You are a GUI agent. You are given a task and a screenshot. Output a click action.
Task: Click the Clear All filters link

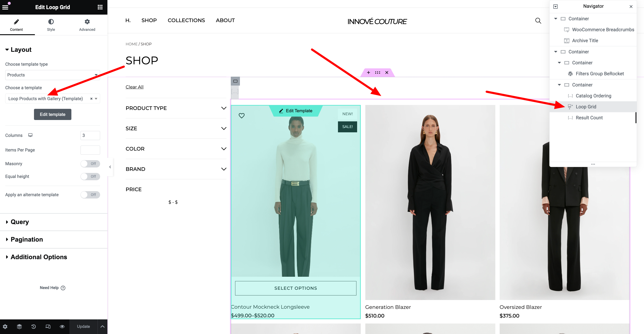134,87
